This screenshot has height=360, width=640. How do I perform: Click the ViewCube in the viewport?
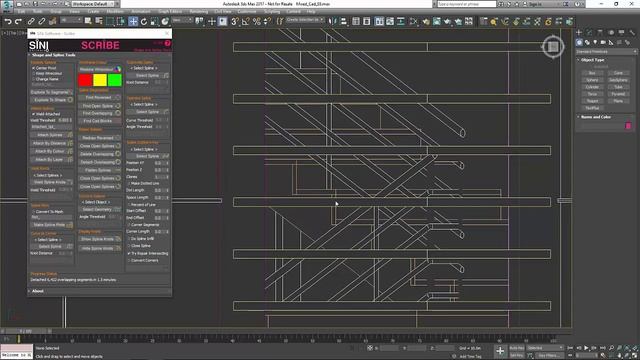click(x=553, y=47)
